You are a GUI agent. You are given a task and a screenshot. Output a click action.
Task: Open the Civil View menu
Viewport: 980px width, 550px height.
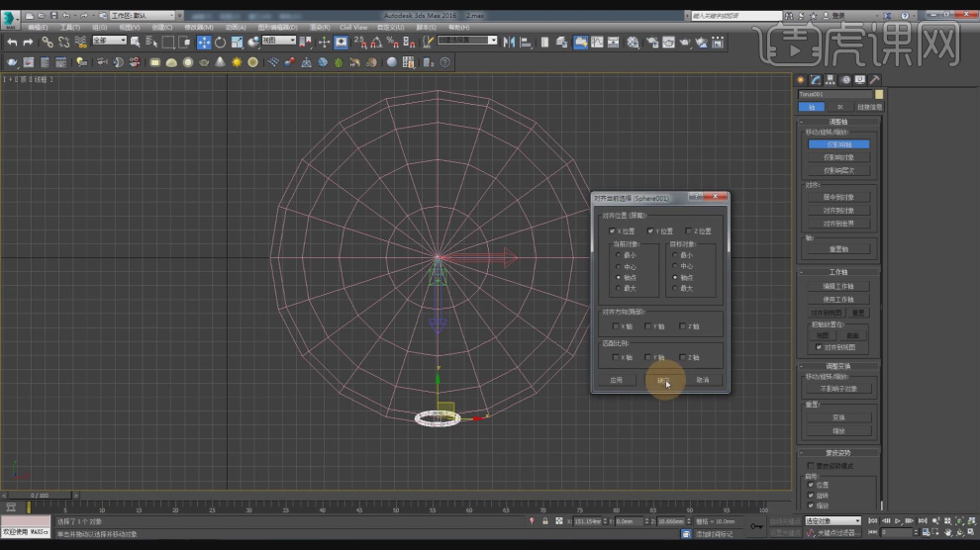353,27
